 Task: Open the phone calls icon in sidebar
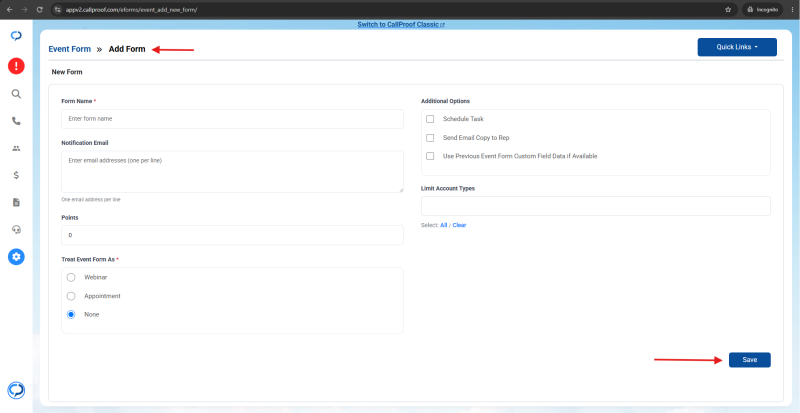[16, 121]
